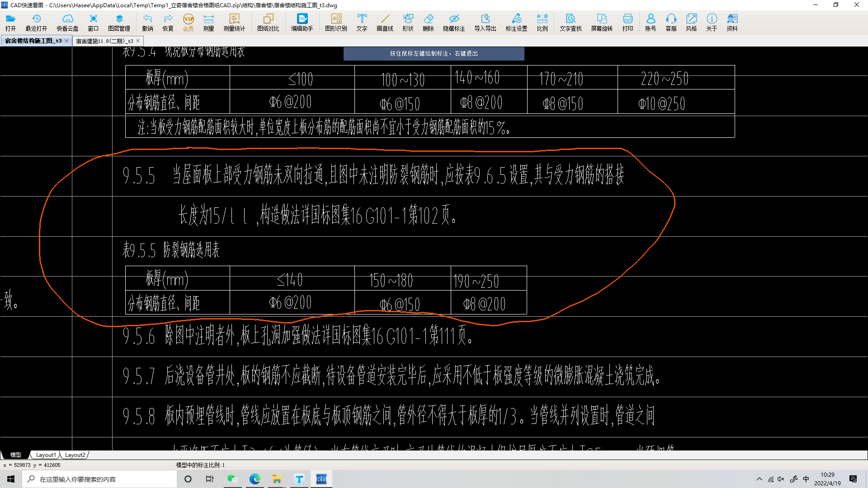The height and width of the screenshot is (488, 868).
Task: Open Cortana circle on taskbar
Action: pos(188,479)
